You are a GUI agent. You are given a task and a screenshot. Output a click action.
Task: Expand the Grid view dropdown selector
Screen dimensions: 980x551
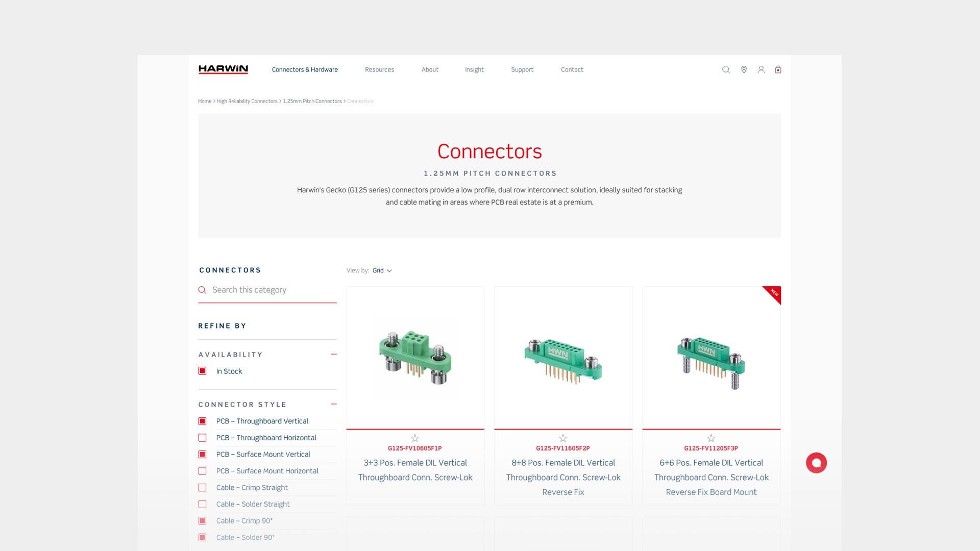(x=382, y=270)
